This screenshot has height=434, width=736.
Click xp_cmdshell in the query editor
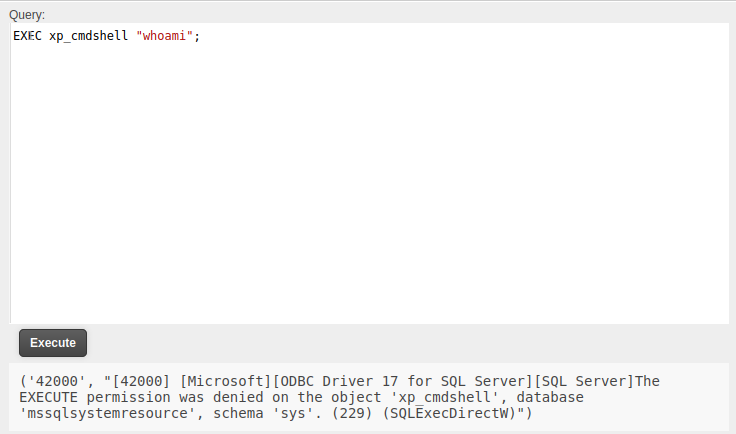pyautogui.click(x=89, y=36)
